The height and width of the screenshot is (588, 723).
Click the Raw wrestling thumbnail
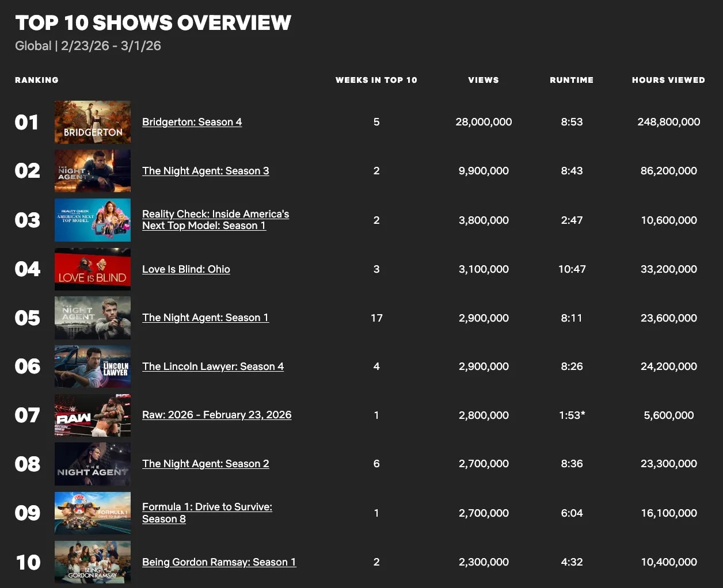(x=93, y=415)
